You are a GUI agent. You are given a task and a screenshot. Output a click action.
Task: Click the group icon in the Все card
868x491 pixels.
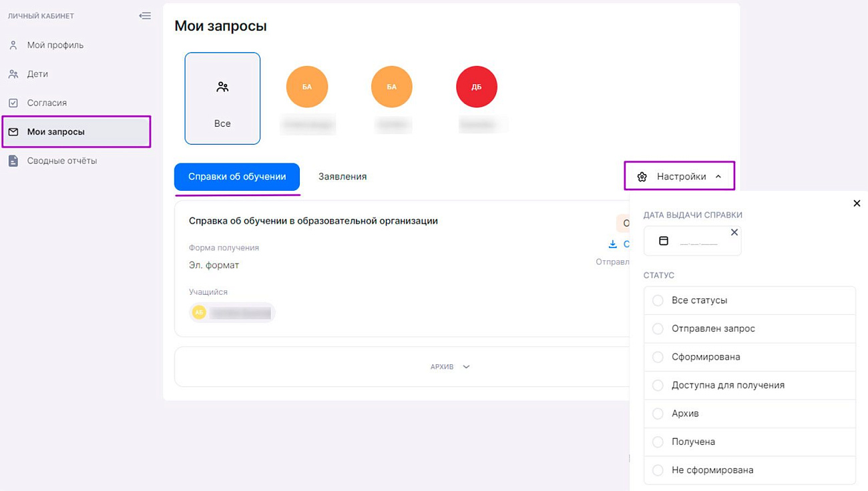pyautogui.click(x=222, y=87)
